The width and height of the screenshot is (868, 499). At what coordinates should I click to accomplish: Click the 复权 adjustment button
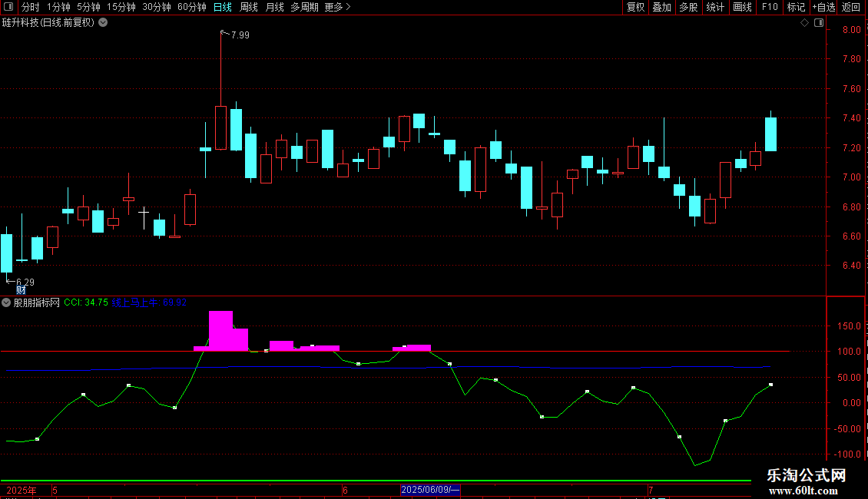point(635,7)
